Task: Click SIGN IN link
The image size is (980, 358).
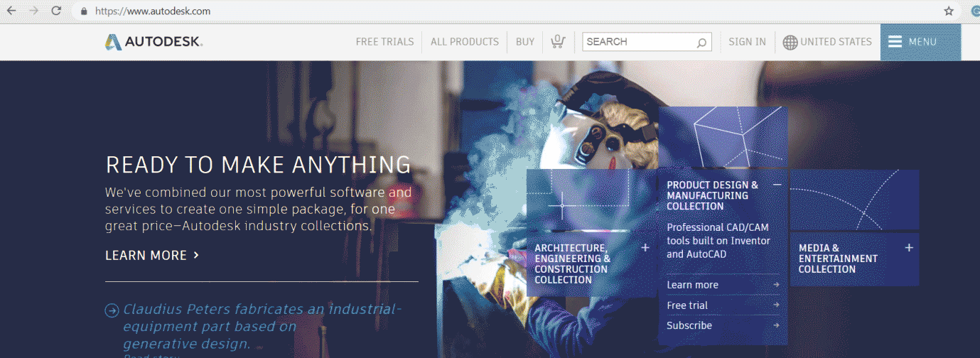Action: pyautogui.click(x=747, y=42)
